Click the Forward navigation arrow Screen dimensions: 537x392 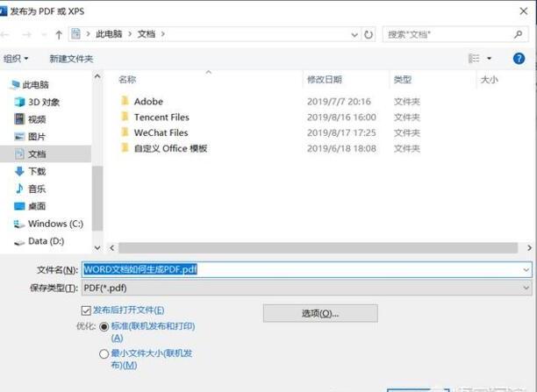[x=26, y=34]
